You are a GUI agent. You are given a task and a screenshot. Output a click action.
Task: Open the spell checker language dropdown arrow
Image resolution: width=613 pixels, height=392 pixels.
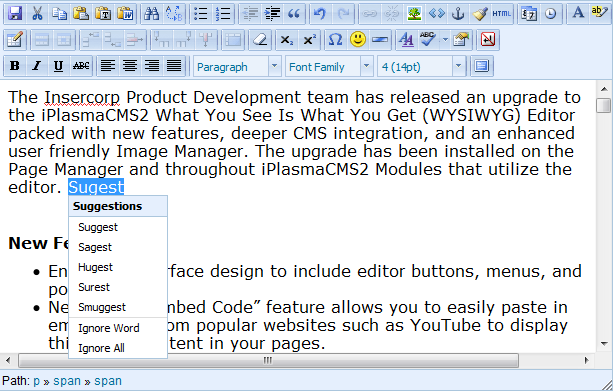tap(445, 40)
